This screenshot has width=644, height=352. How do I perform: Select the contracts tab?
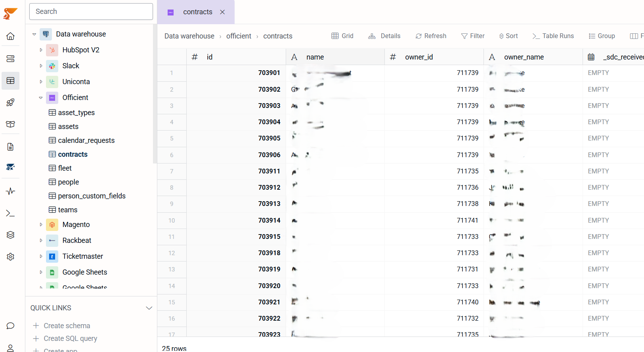196,12
